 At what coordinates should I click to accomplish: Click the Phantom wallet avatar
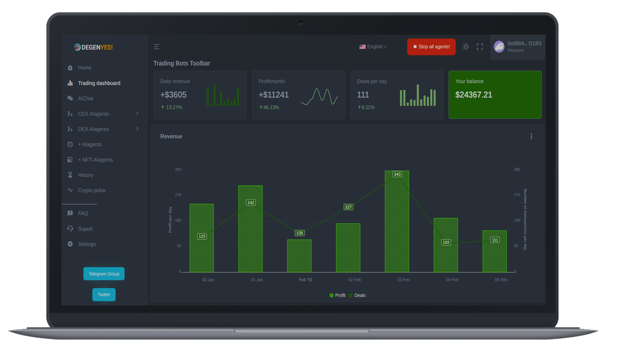[499, 47]
